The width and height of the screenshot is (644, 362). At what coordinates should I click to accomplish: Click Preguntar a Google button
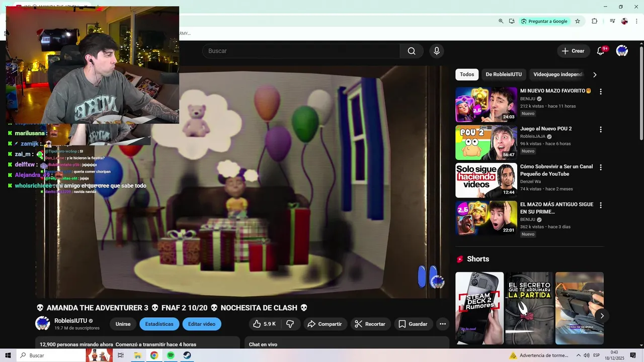pyautogui.click(x=544, y=21)
